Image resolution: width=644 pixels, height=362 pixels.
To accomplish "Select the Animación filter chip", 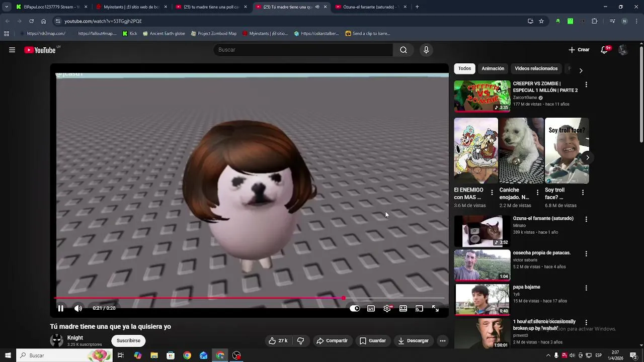I will (x=493, y=68).
